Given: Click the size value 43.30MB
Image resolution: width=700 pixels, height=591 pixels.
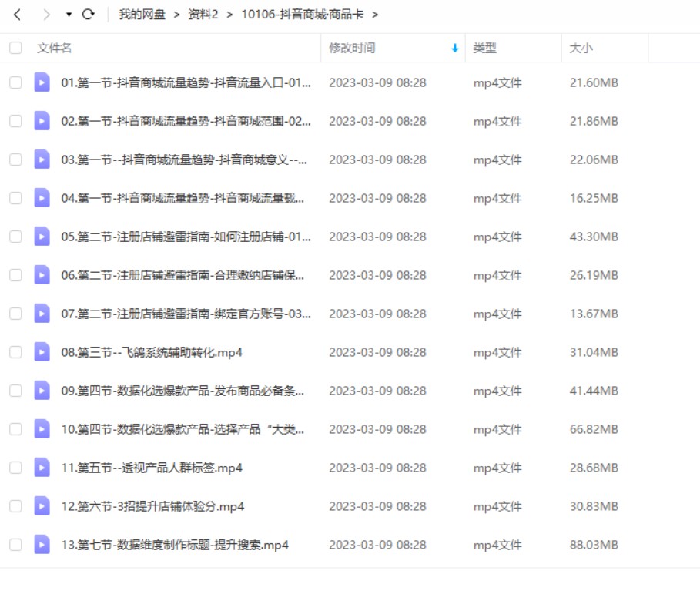Looking at the screenshot, I should tap(594, 237).
